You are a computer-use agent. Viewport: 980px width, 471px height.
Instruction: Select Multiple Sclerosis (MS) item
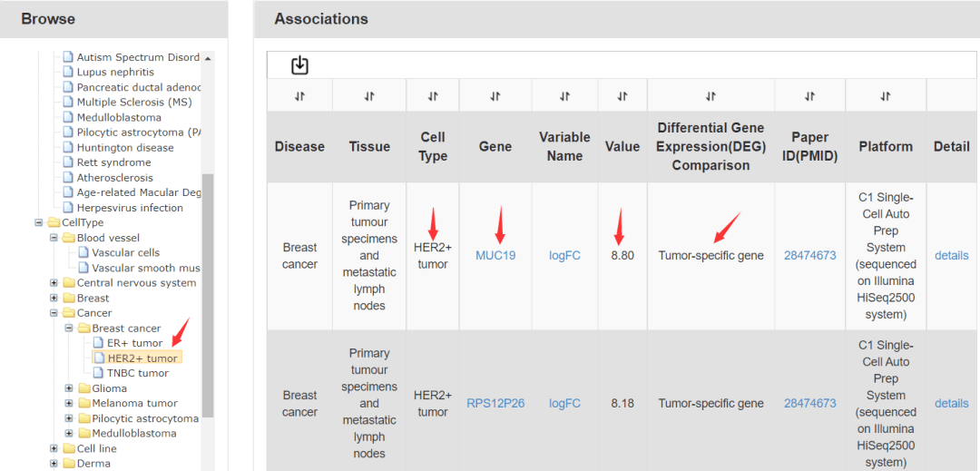click(x=134, y=102)
